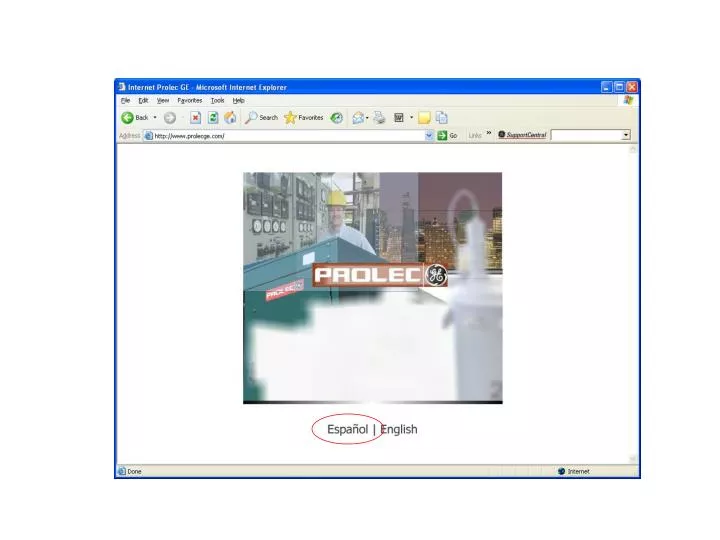Open the History toolbar icon
Image resolution: width=720 pixels, height=540 pixels.
point(337,118)
